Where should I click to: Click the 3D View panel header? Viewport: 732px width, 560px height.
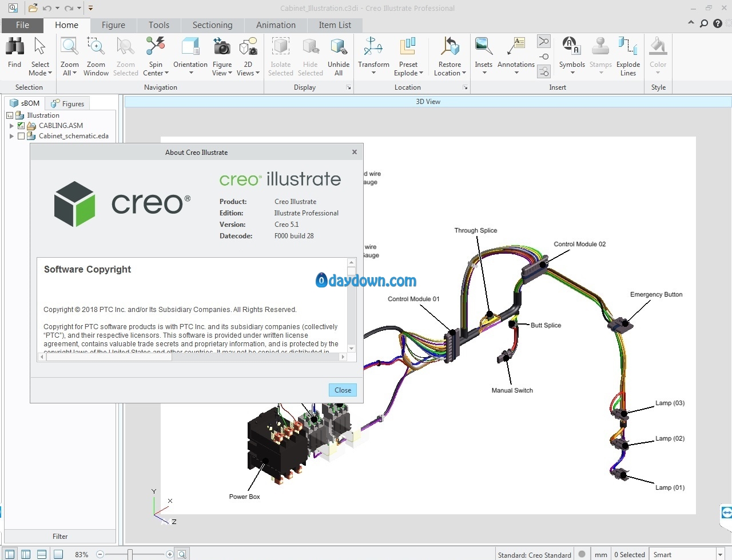(x=428, y=102)
